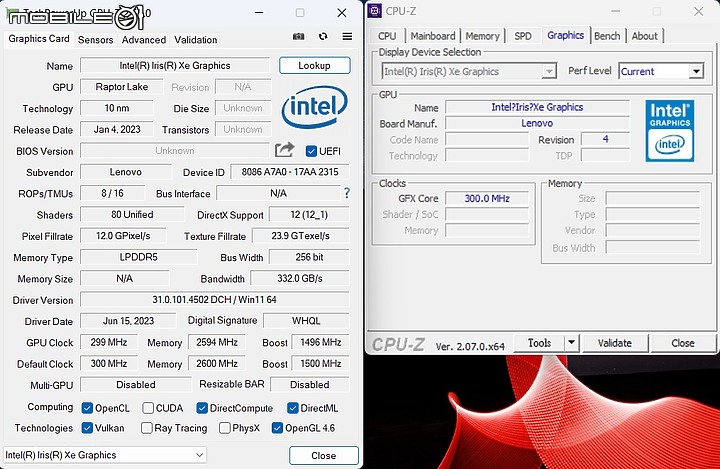The height and width of the screenshot is (469, 720).
Task: Toggle the DirectML checkbox
Action: [x=292, y=408]
